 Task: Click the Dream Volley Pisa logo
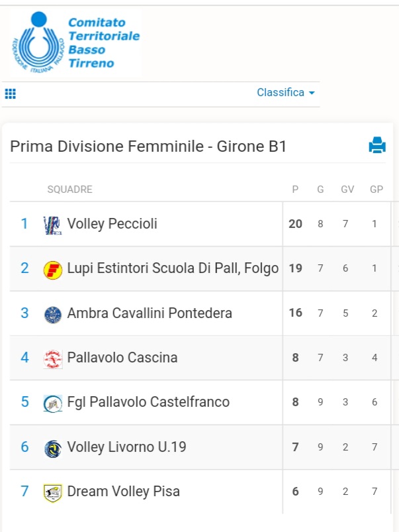(53, 493)
